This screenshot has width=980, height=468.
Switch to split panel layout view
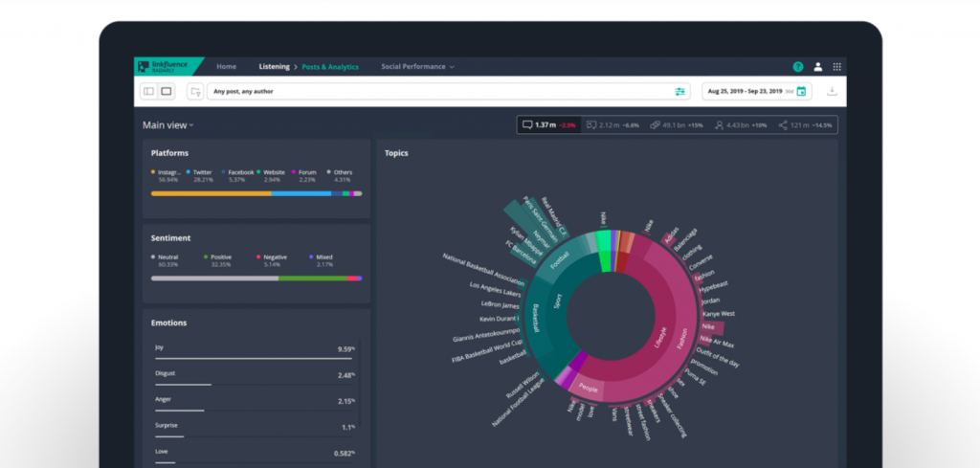pos(148,91)
